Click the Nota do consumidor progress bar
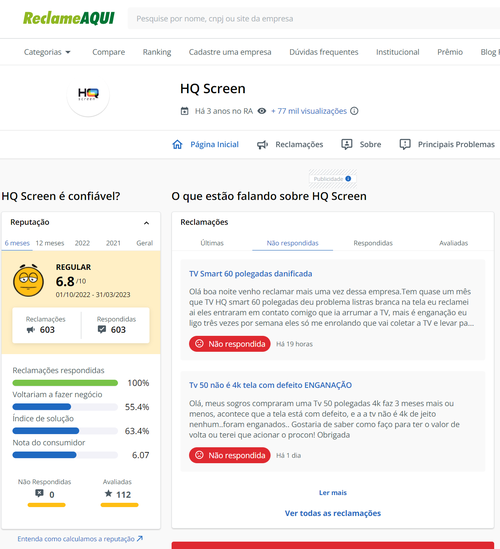Screen dimensions: 500x549 pyautogui.click(x=65, y=455)
